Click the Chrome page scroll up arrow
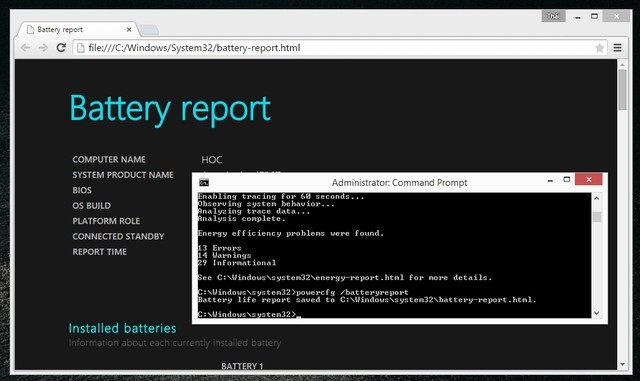 pos(622,65)
